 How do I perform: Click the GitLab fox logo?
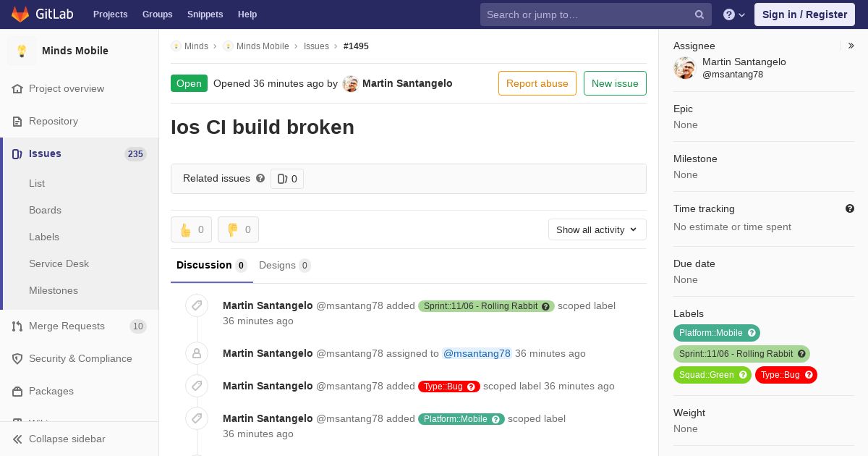pos(20,14)
